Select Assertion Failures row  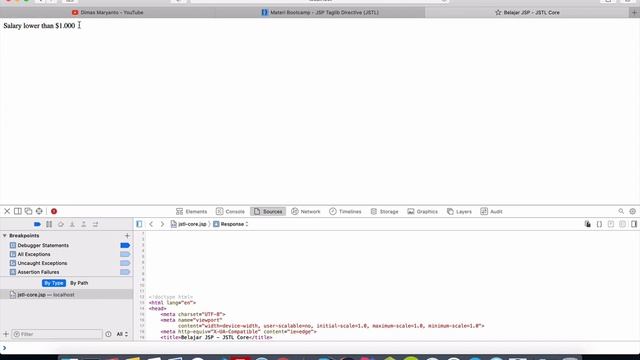(x=66, y=272)
